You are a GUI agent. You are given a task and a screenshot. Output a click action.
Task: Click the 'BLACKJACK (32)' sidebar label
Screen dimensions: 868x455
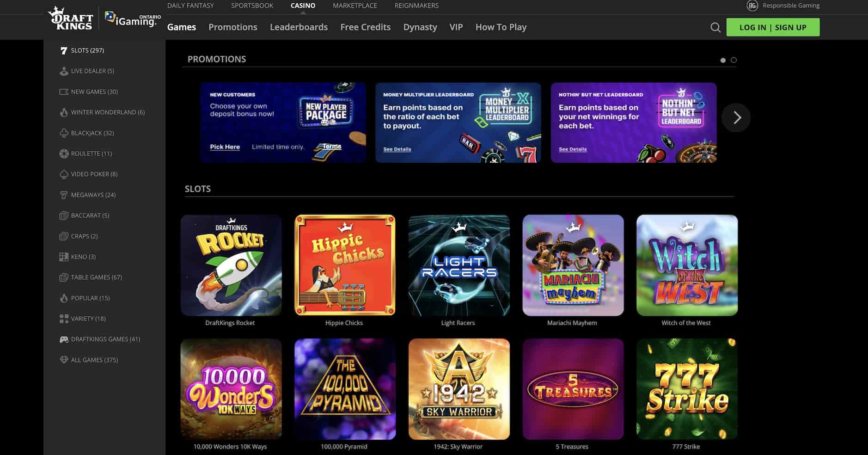pyautogui.click(x=92, y=133)
